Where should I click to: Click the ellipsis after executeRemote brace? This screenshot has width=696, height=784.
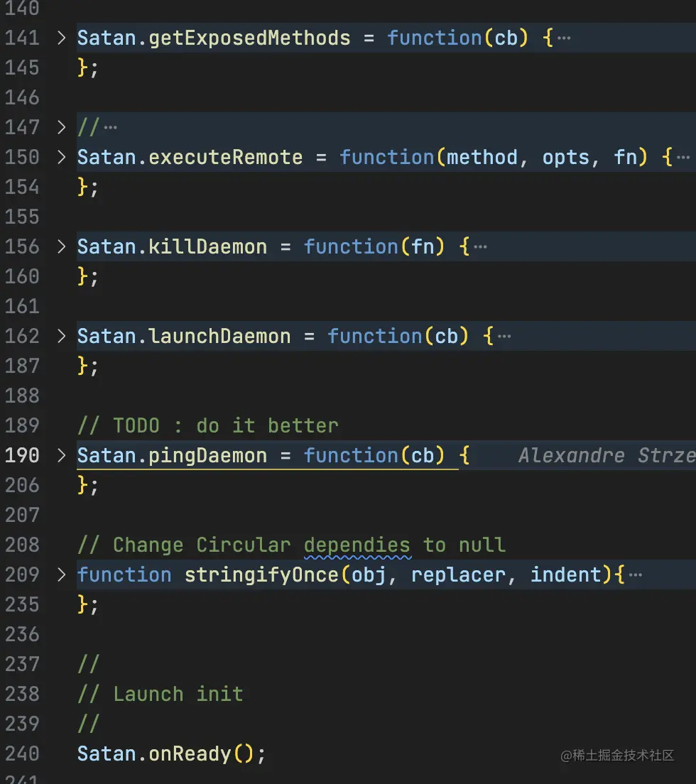(683, 157)
